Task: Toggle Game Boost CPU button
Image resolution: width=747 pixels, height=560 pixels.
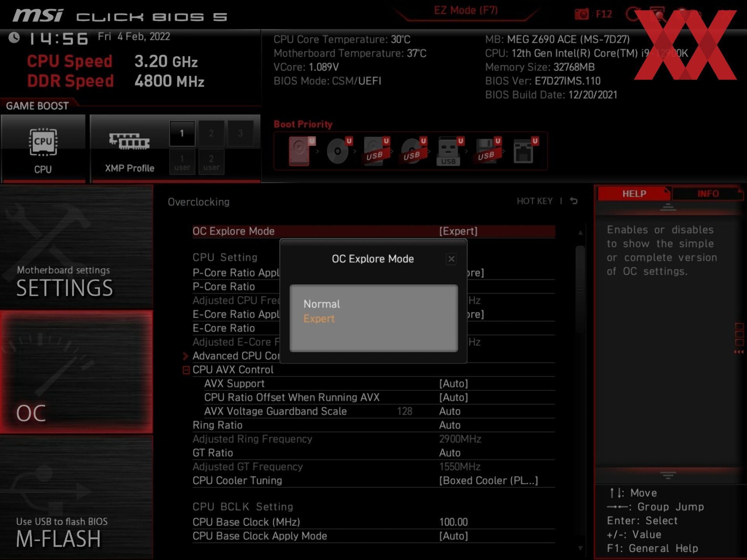Action: pos(43,148)
